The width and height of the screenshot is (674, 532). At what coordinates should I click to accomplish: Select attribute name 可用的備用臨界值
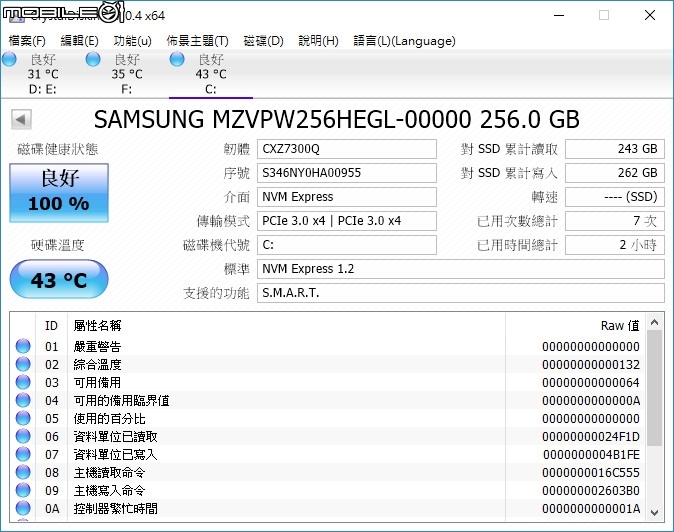coord(122,401)
